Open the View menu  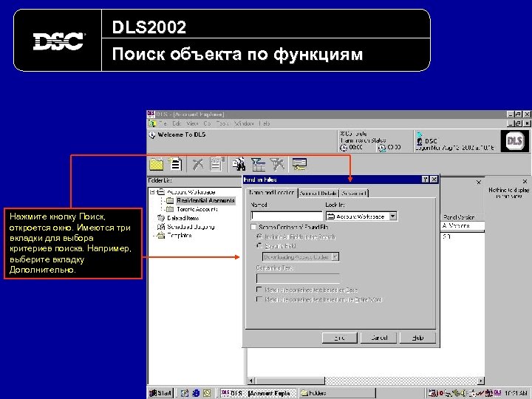192,123
